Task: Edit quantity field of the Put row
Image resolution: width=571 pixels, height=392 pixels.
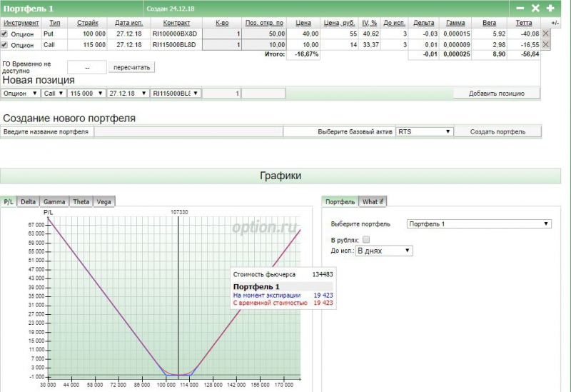Action: click(222, 34)
